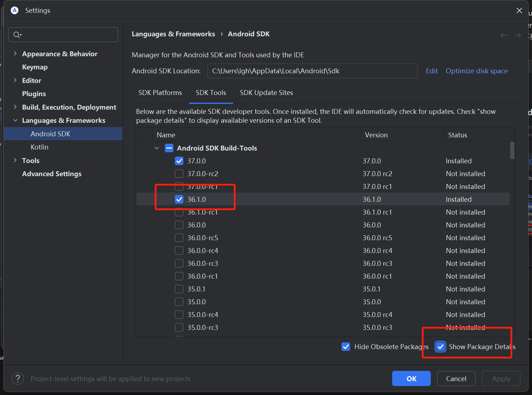The width and height of the screenshot is (532, 395).
Task: Click the Installed status for 36.1.0
Action: click(x=459, y=199)
